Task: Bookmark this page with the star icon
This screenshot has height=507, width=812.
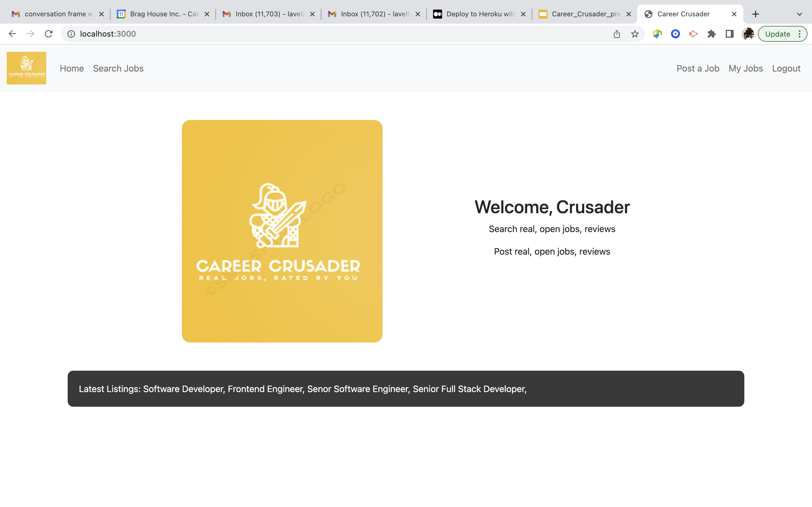Action: 634,34
